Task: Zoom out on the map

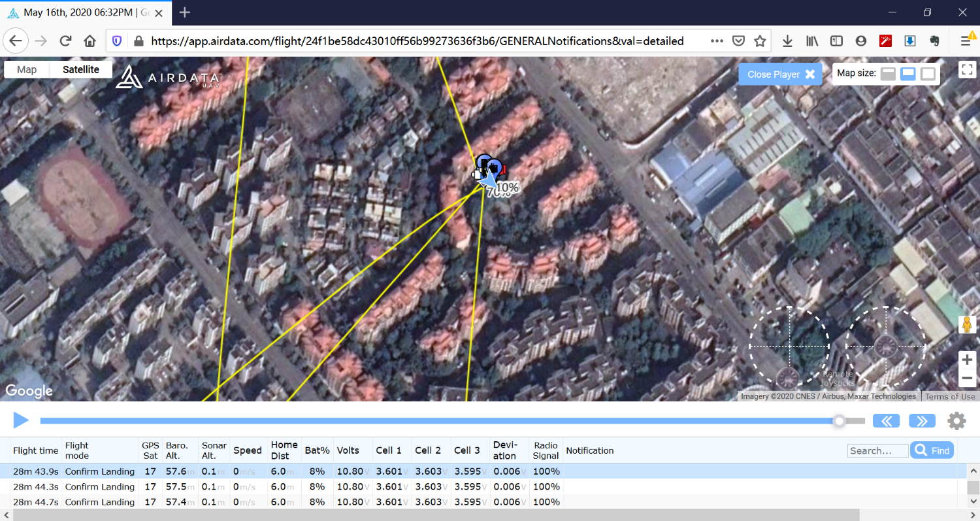Action: tap(967, 378)
